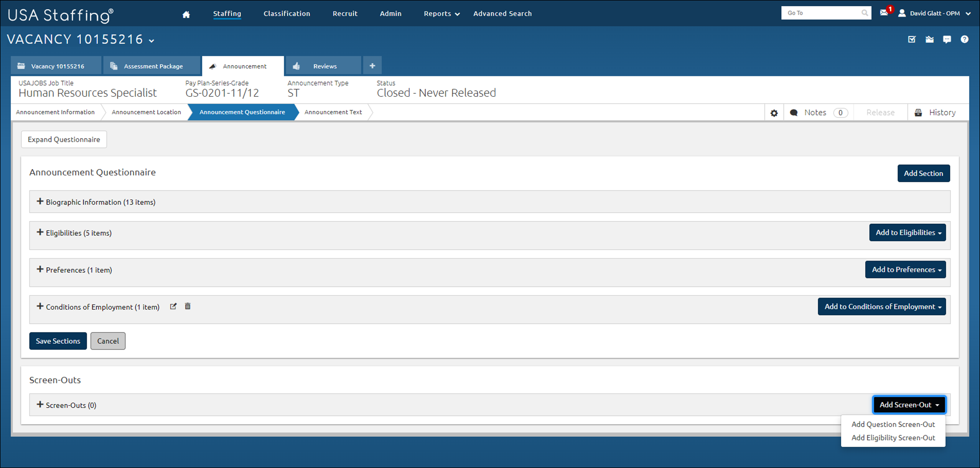This screenshot has width=980, height=468.
Task: Open the gear settings icon beside Notes
Action: pyautogui.click(x=774, y=113)
